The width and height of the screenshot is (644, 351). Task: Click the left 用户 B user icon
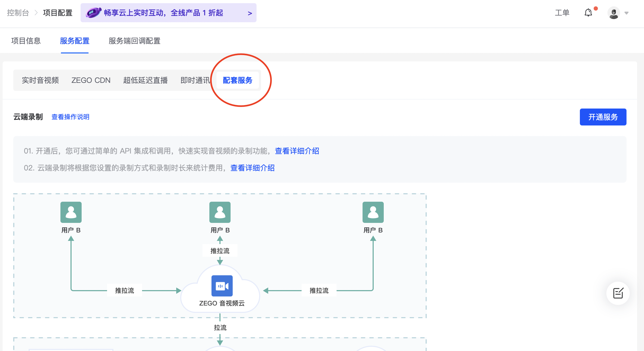point(71,212)
